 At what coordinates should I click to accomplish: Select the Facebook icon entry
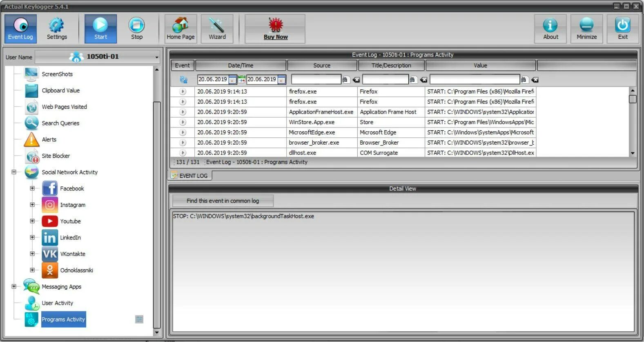pos(50,188)
